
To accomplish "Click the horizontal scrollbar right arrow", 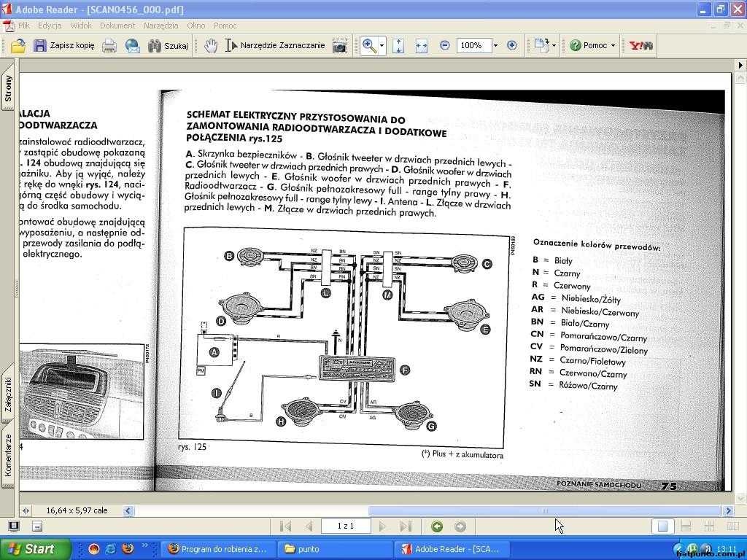I will pos(728,511).
